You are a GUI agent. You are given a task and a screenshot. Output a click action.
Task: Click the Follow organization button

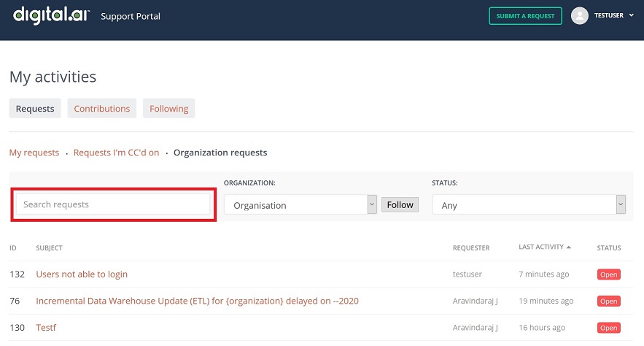pos(400,205)
